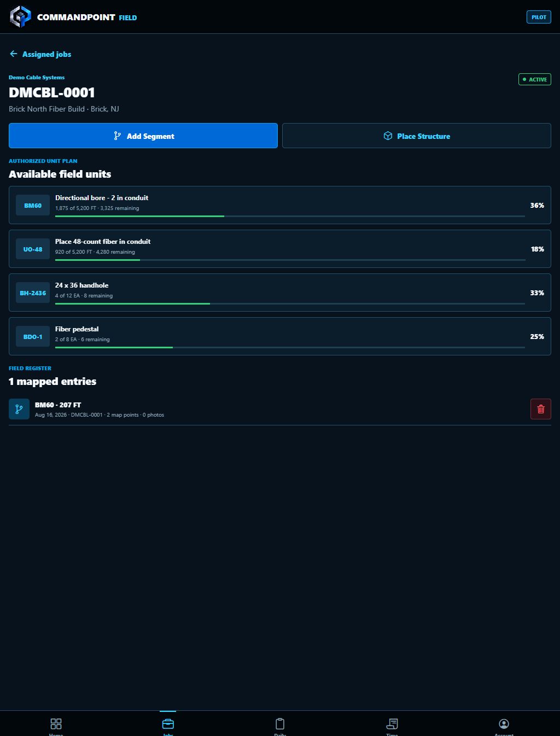The width and height of the screenshot is (560, 736).
Task: Open the UO-48 fiber placement unit
Action: click(280, 249)
